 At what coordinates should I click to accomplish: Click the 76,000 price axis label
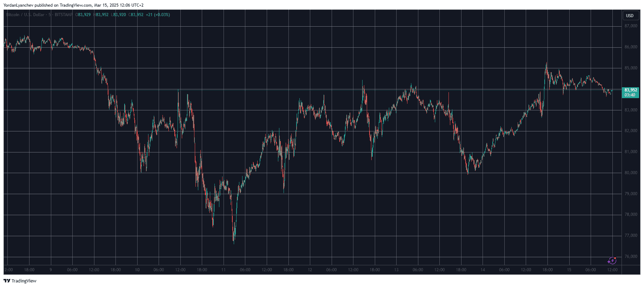pos(631,257)
